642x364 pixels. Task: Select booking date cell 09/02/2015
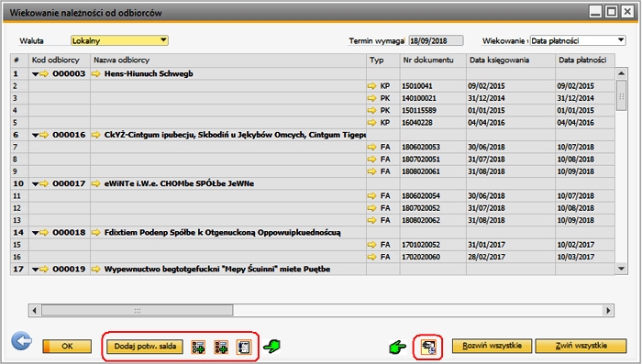(511, 86)
